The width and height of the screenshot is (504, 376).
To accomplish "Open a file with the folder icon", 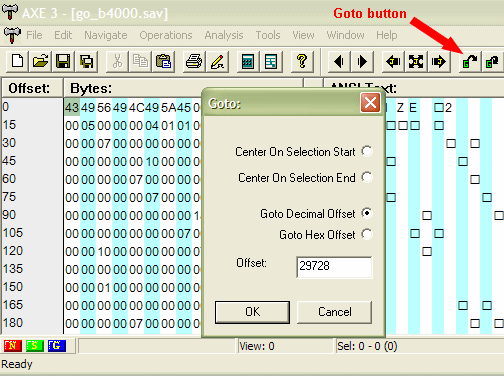I will 40,62.
